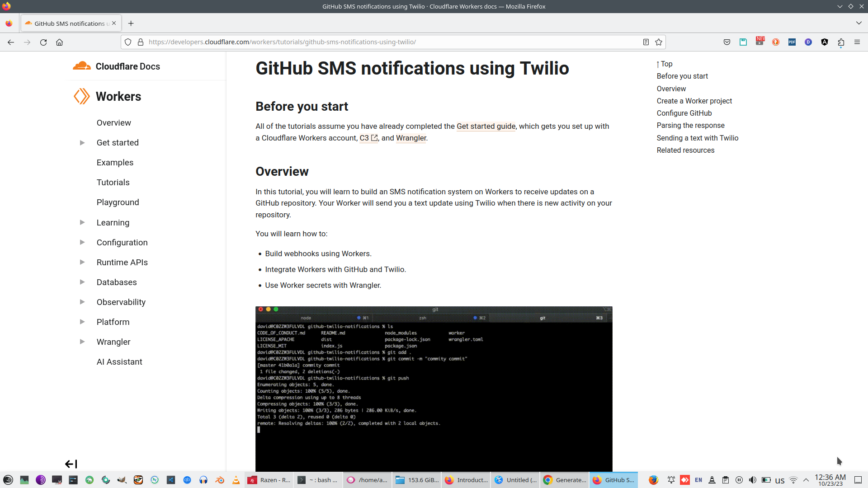Click the URL address bar field
The width and height of the screenshot is (868, 488).
click(x=389, y=42)
